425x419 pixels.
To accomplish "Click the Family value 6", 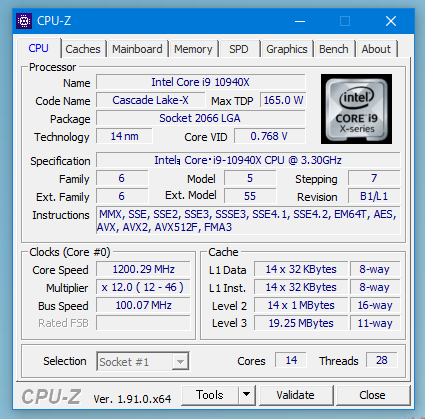I will 122,178.
